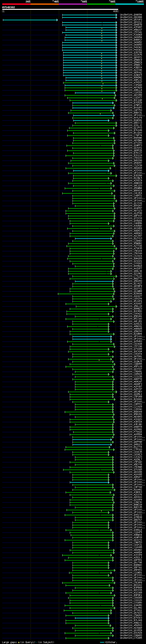Select hit UniRef100_O22575

[x=131, y=55]
